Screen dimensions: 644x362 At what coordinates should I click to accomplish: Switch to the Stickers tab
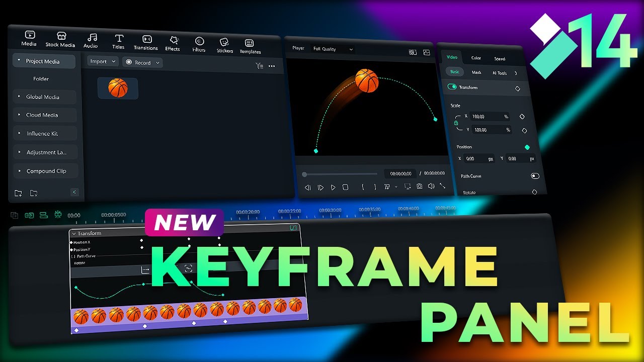(x=225, y=45)
